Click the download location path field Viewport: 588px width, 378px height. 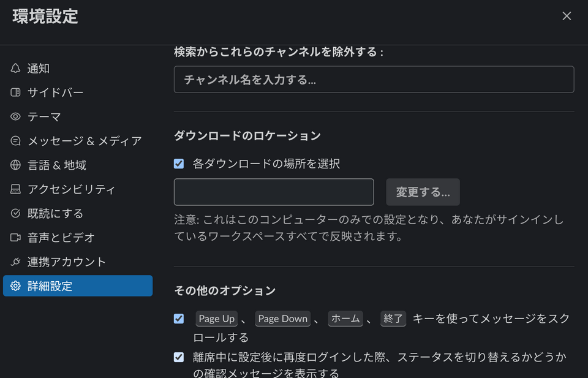coord(274,192)
